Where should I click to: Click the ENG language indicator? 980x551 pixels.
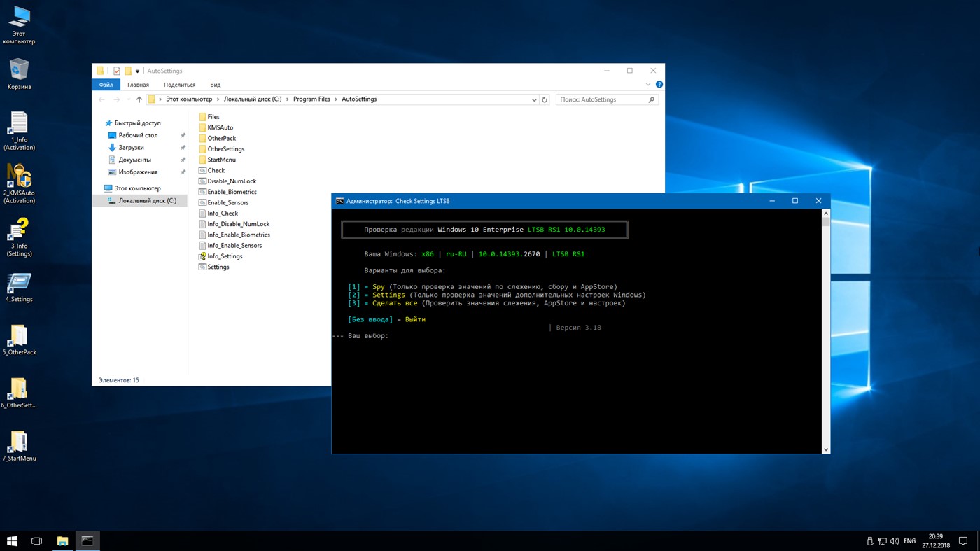coord(909,541)
